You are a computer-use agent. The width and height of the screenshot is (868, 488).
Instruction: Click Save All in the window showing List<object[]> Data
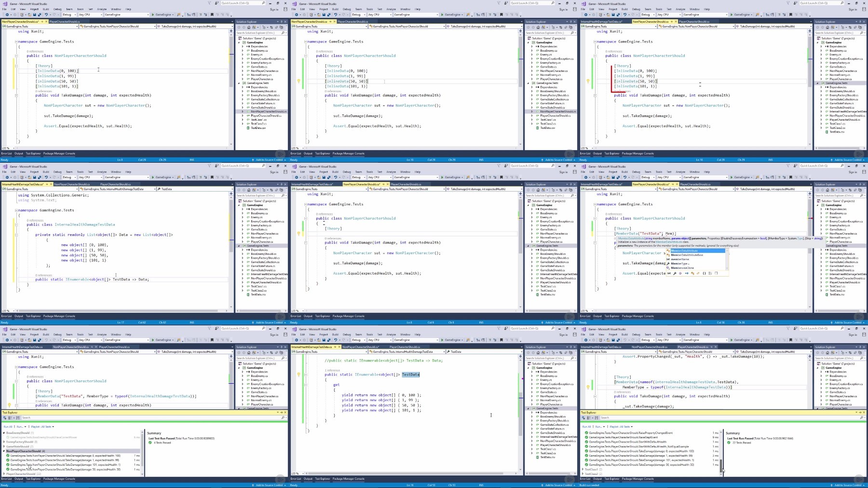pyautogui.click(x=39, y=177)
